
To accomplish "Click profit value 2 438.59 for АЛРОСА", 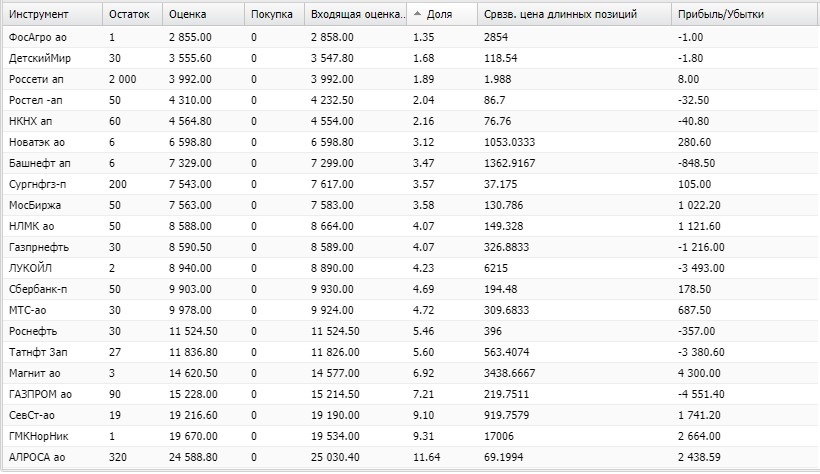I will pos(699,457).
